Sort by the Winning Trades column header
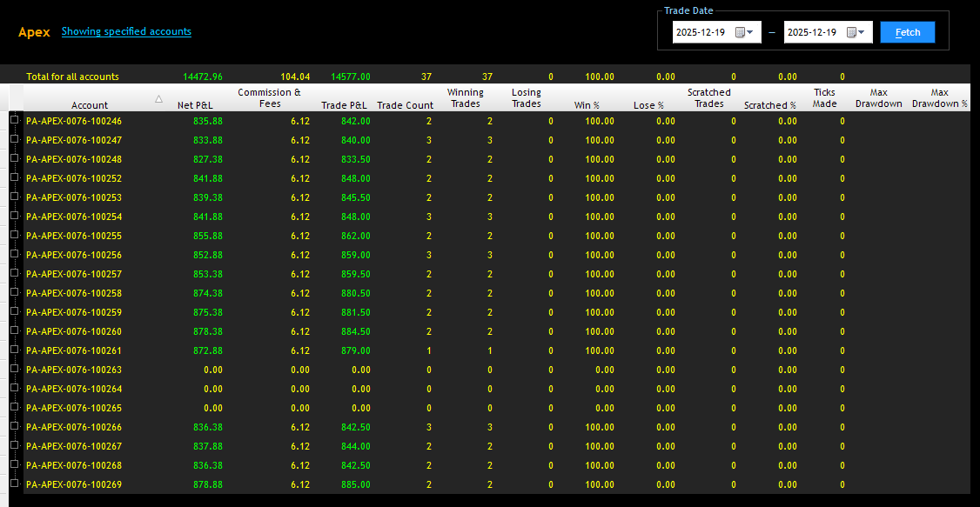Screen dimensions: 980x507 pyautogui.click(x=465, y=98)
